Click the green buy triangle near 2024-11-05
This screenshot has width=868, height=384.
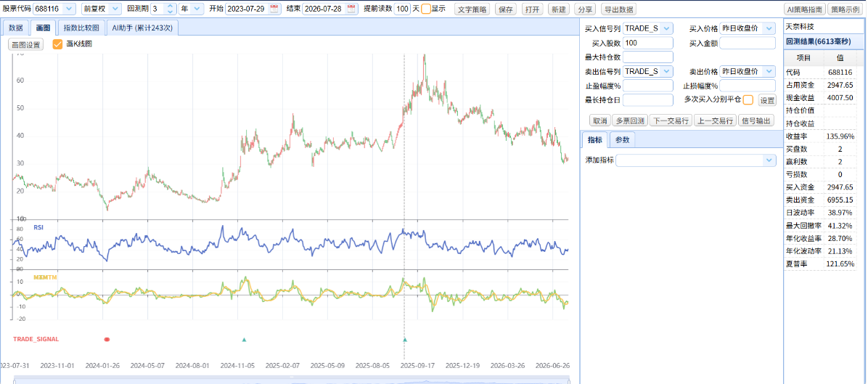[x=244, y=339]
